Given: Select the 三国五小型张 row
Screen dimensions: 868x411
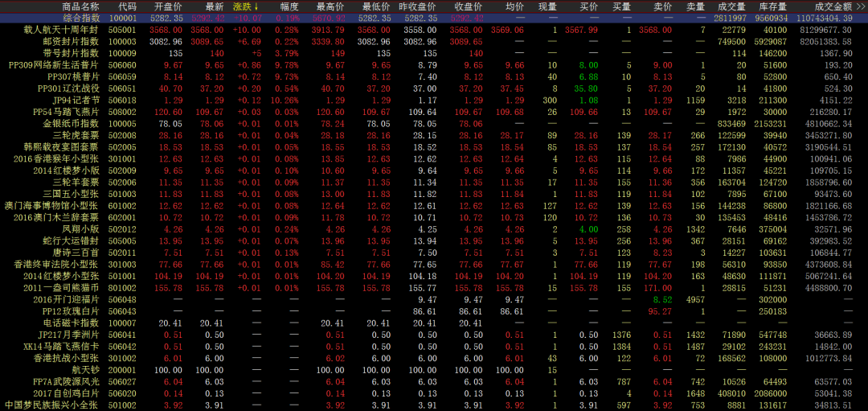Looking at the screenshot, I should pyautogui.click(x=434, y=194).
